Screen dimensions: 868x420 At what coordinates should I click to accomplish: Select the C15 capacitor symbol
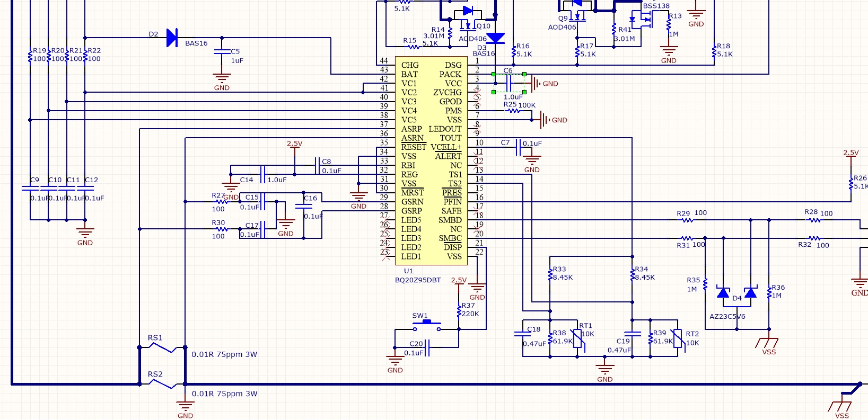click(263, 202)
